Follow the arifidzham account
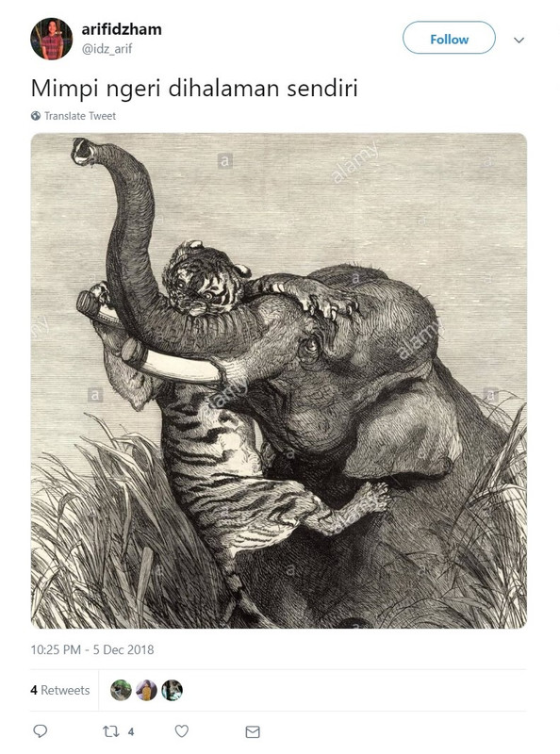Viewport: 560px width, 754px height. pos(449,38)
